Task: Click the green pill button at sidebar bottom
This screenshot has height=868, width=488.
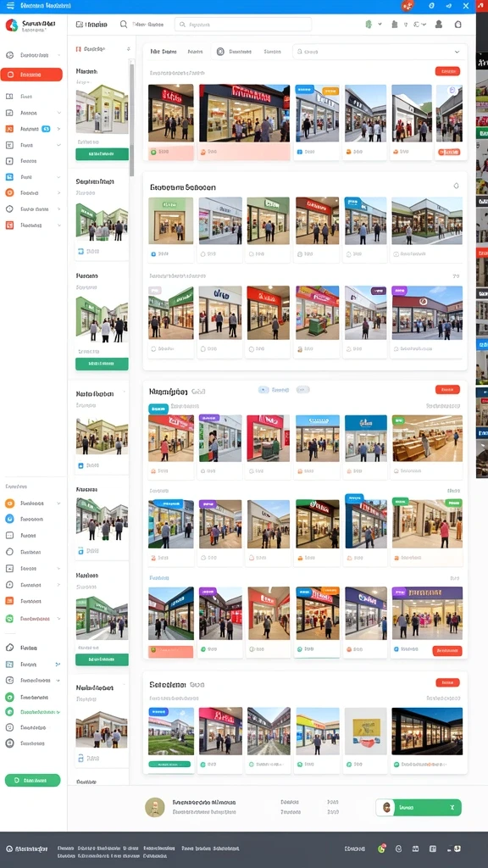Action: 33,780
